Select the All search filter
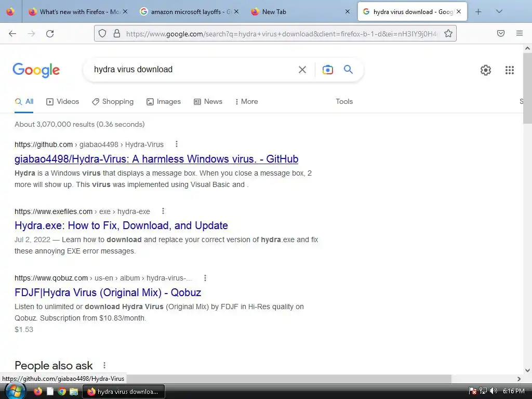 [x=24, y=101]
